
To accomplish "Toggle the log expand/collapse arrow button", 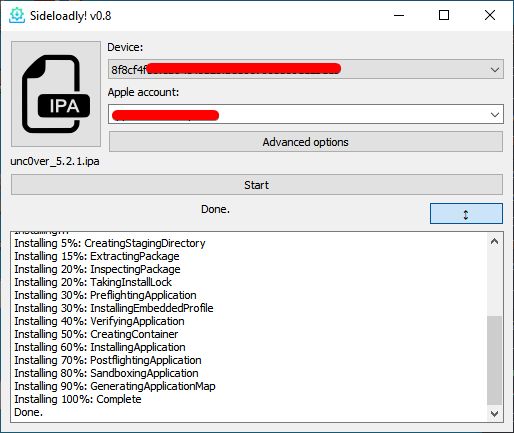I will point(466,214).
